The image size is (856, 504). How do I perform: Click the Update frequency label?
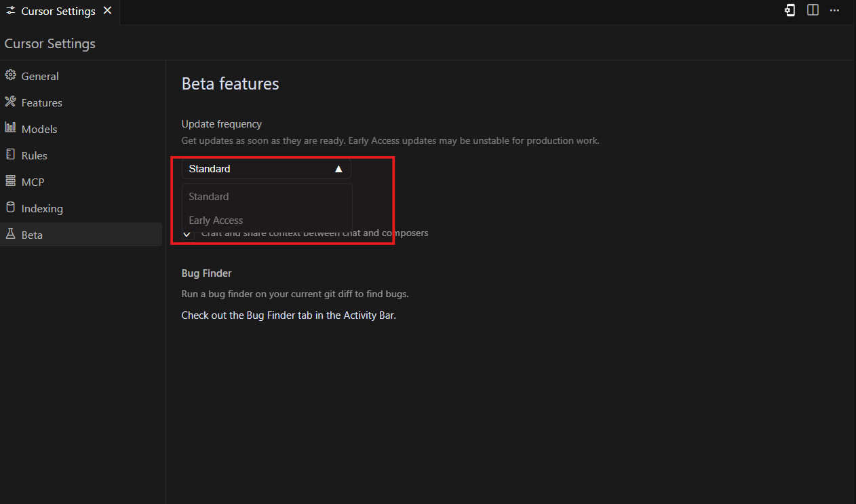(221, 124)
